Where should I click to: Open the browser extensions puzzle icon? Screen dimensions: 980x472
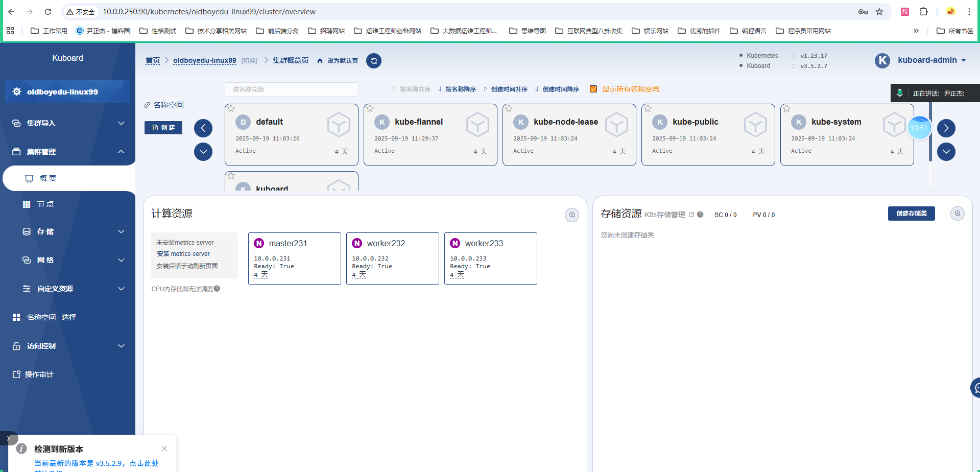923,12
